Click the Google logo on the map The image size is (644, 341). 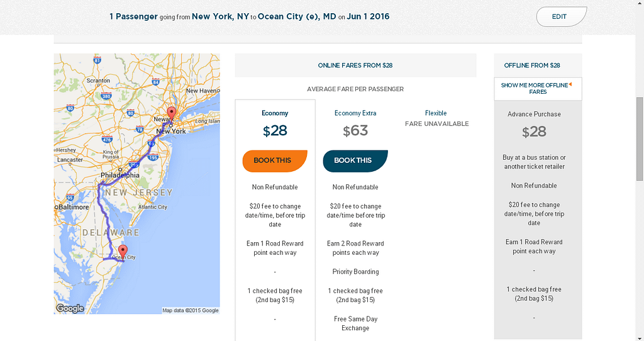point(70,308)
